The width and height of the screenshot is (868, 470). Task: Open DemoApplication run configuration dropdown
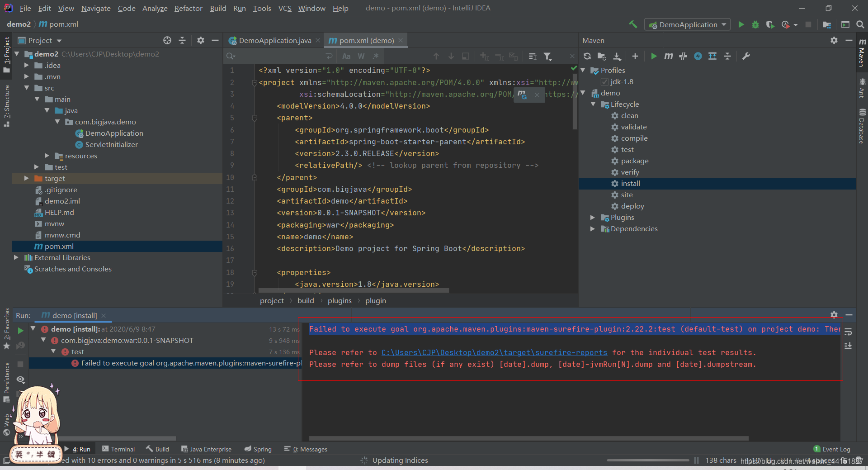pyautogui.click(x=688, y=24)
